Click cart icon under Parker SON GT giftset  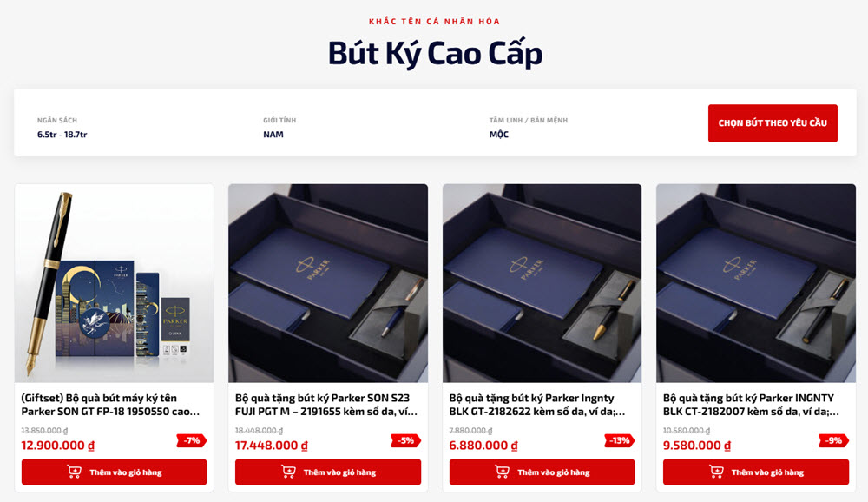point(74,472)
